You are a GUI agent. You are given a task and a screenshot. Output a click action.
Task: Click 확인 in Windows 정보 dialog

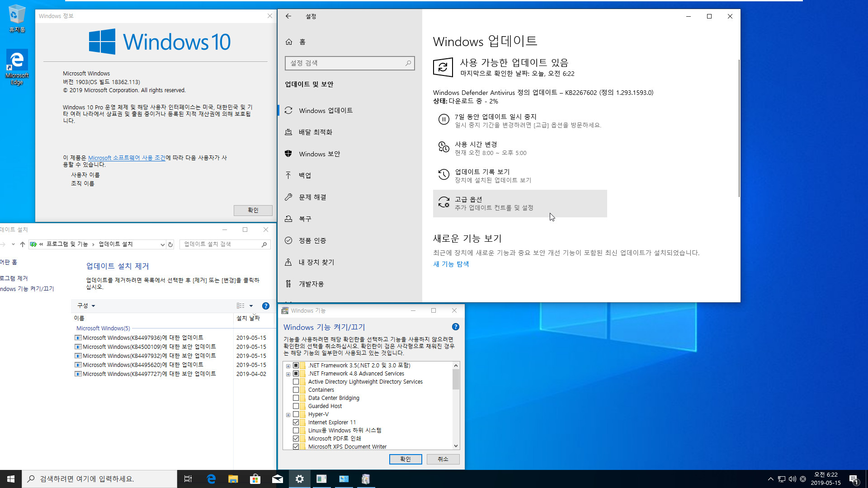(x=253, y=211)
